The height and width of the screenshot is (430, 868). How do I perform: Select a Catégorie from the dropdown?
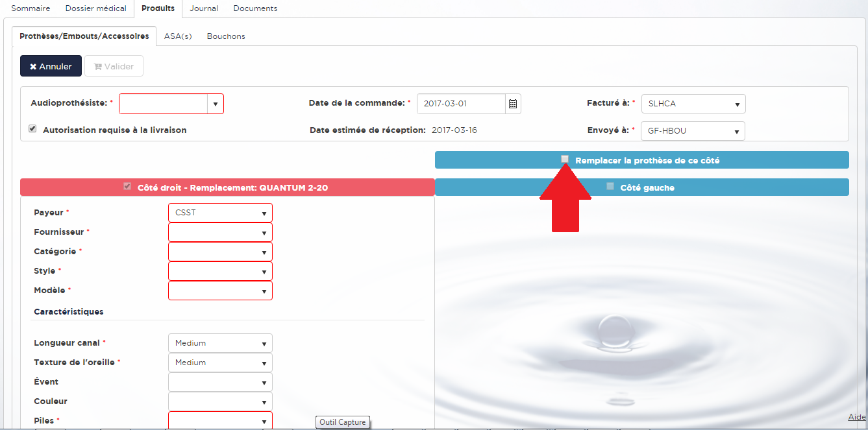click(x=220, y=252)
